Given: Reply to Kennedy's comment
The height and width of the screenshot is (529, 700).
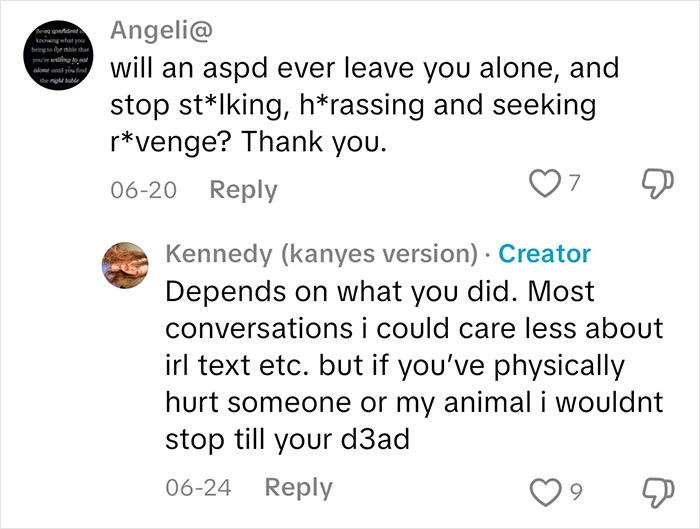Looking at the screenshot, I should 298,487.
